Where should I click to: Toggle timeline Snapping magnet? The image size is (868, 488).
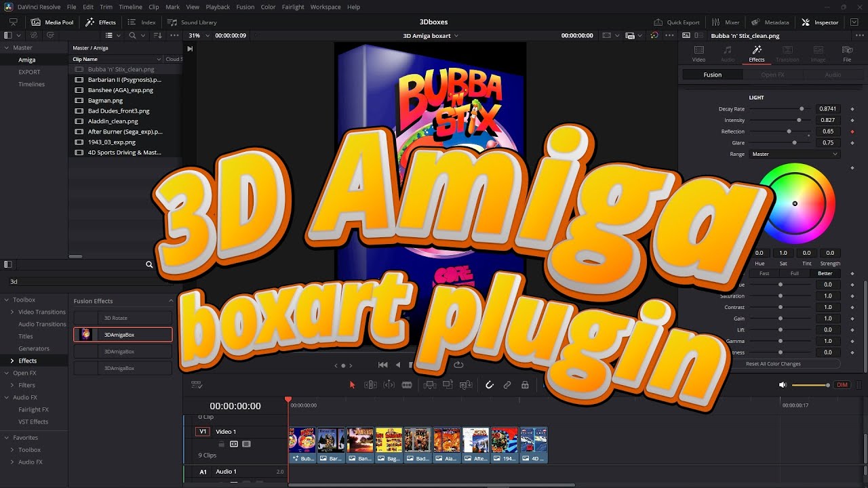pyautogui.click(x=489, y=385)
